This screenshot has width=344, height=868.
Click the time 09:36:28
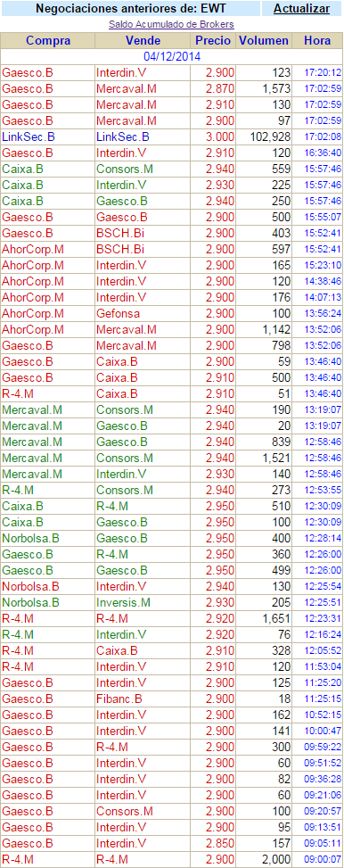[x=323, y=779]
